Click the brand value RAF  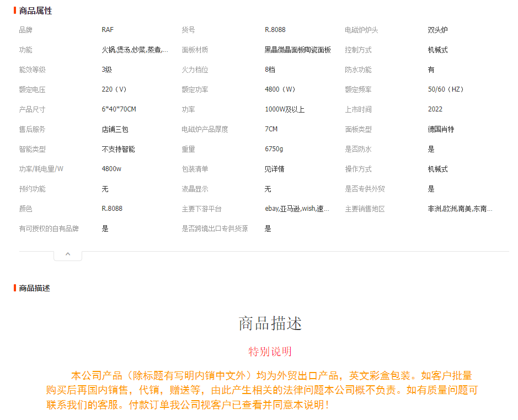[x=108, y=30]
